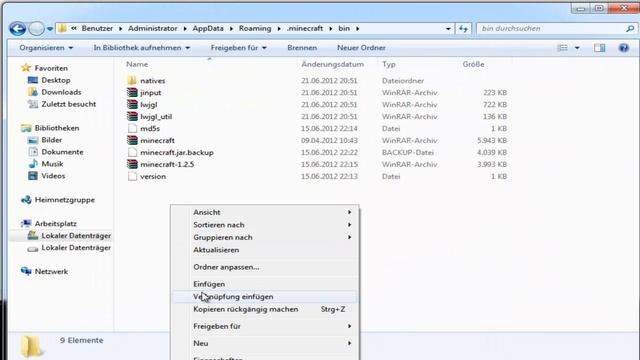Image resolution: width=640 pixels, height=360 pixels.
Task: Open the Organisieren menu
Action: point(46,48)
